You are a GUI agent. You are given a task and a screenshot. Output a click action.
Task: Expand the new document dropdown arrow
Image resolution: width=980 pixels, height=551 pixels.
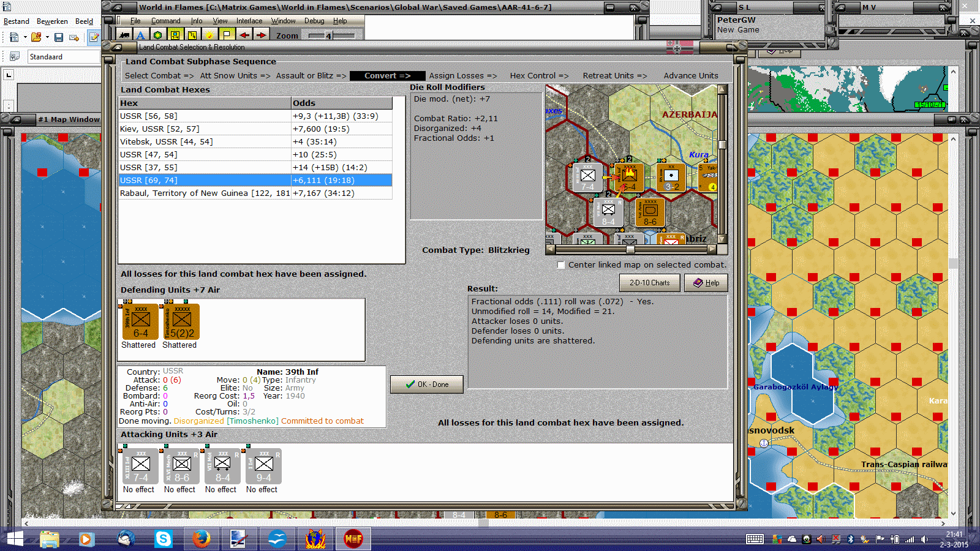[x=25, y=37]
